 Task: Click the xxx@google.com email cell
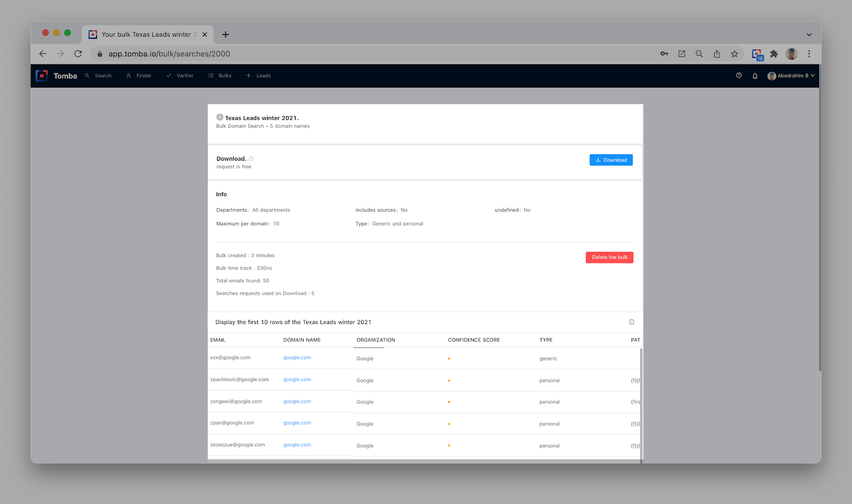pos(230,358)
